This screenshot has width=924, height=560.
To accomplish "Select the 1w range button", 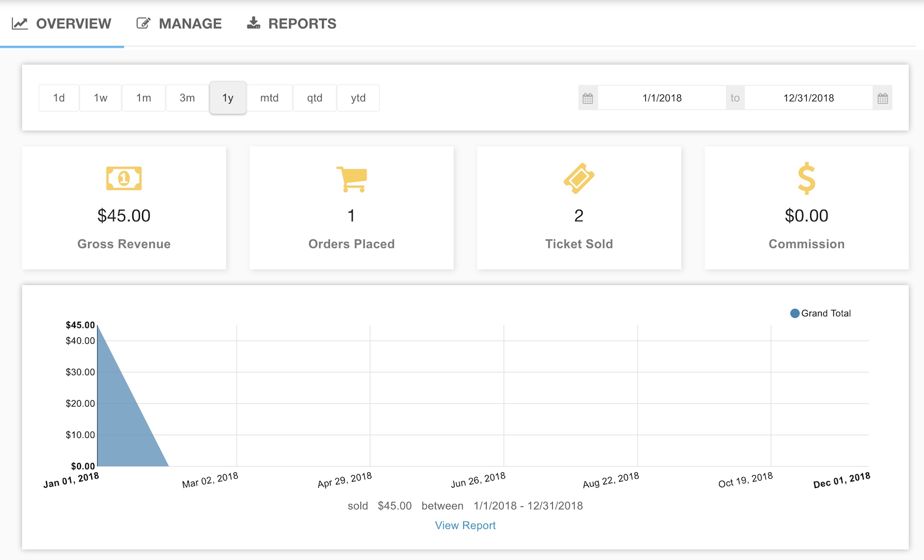I will click(101, 98).
